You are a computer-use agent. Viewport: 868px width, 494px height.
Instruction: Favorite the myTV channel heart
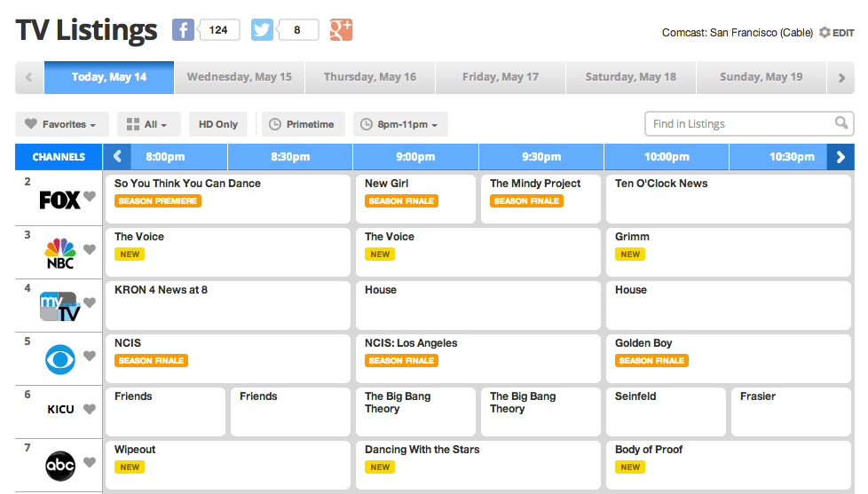pyautogui.click(x=90, y=302)
